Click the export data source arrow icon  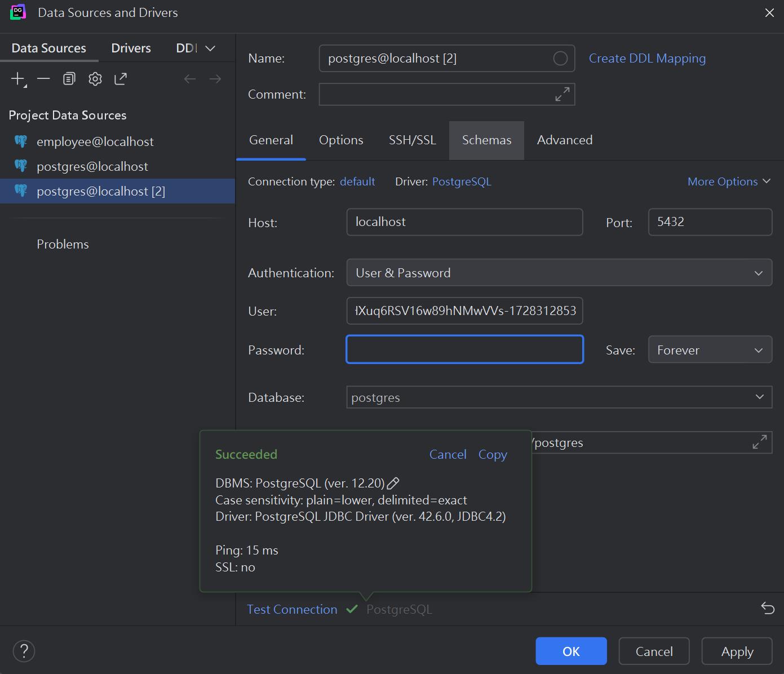pos(121,79)
